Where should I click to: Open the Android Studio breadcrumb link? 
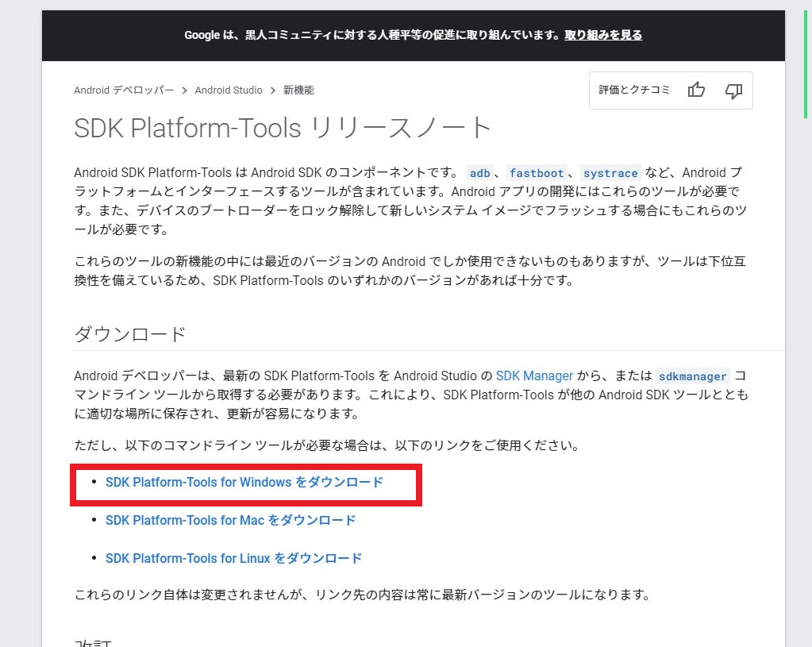[x=229, y=91]
